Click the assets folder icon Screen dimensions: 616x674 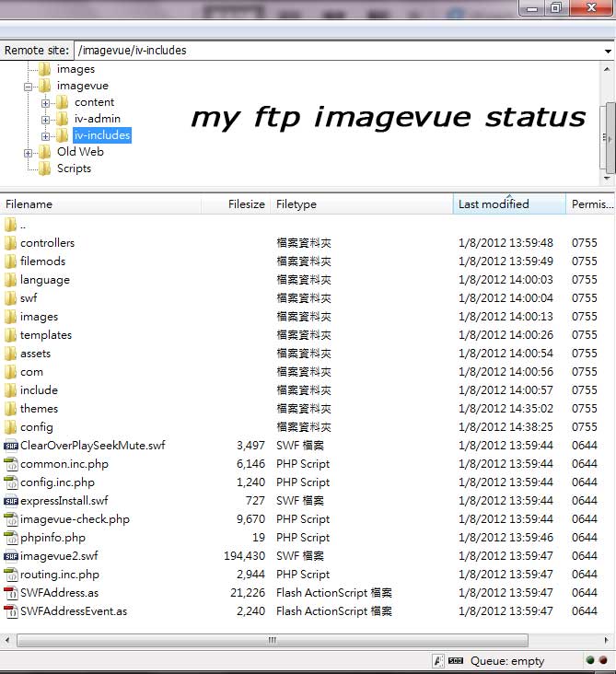pyautogui.click(x=10, y=354)
